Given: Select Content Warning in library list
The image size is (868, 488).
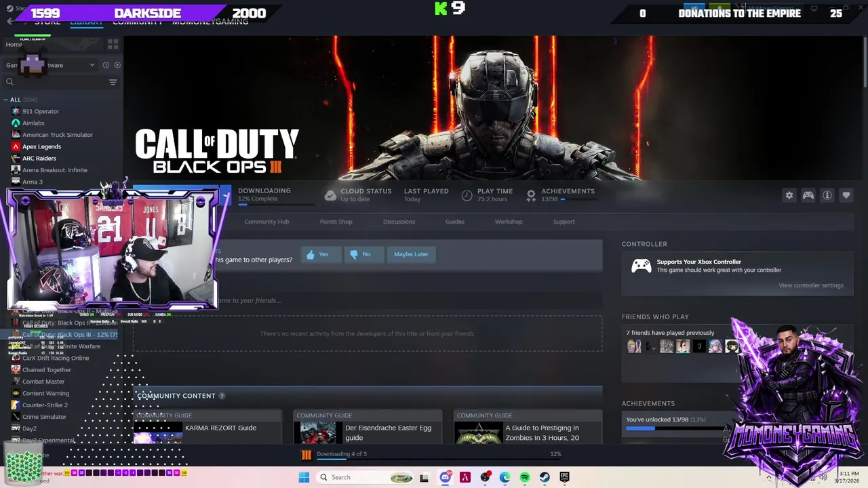Looking at the screenshot, I should (x=45, y=393).
